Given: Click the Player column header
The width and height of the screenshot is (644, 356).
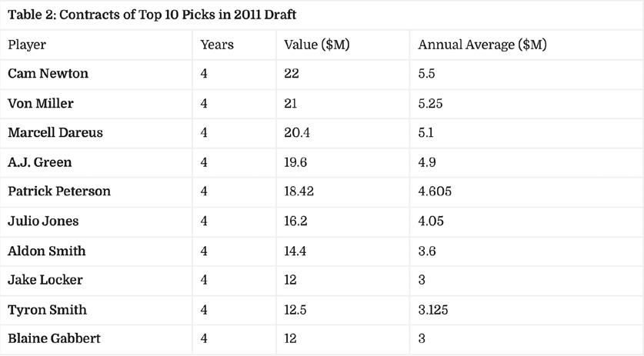Looking at the screenshot, I should point(27,45).
